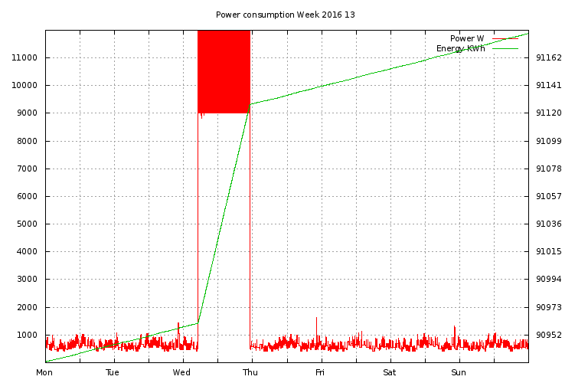
Task: Click the Sun label on x-axis
Action: coord(459,372)
